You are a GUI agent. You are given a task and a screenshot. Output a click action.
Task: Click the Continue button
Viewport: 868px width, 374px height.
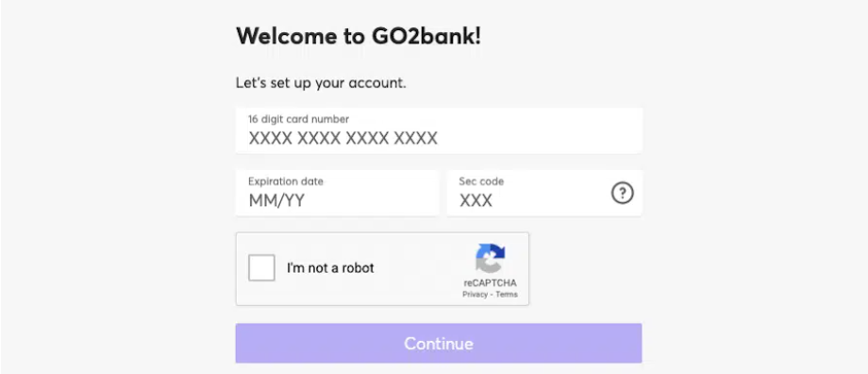(x=439, y=344)
